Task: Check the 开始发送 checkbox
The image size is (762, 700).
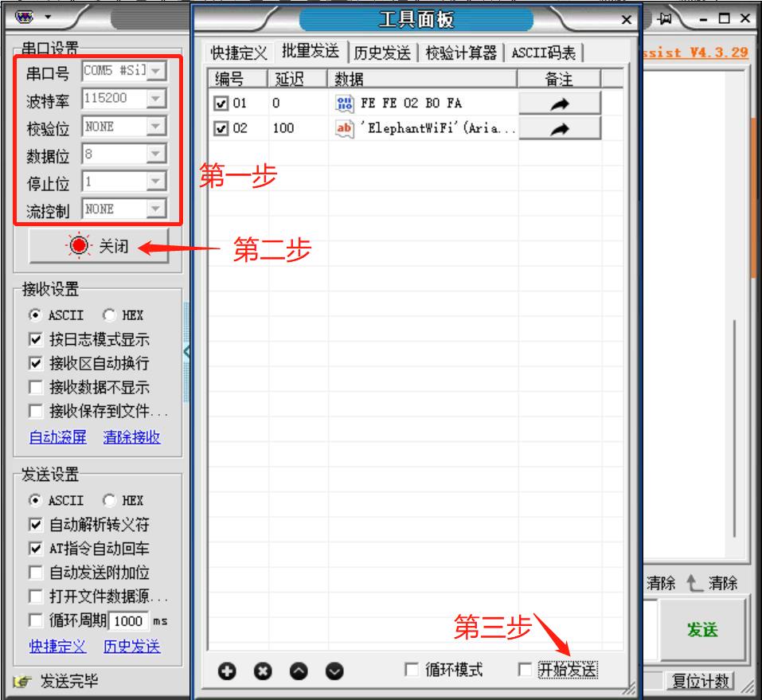Action: pos(525,670)
